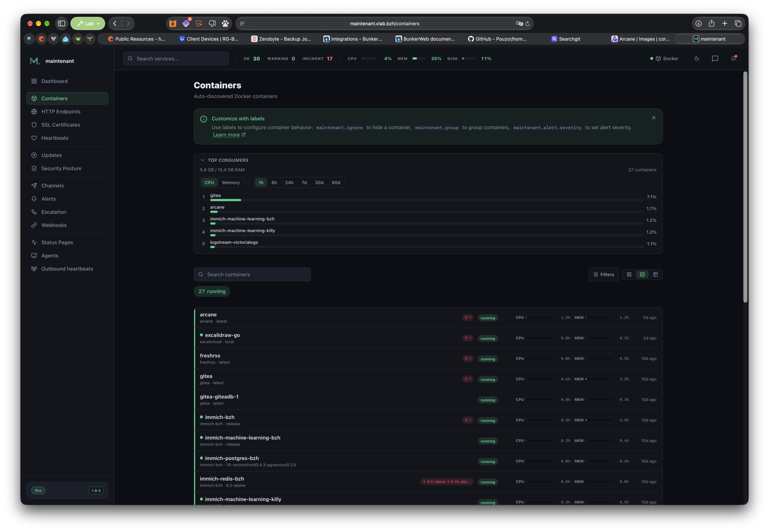This screenshot has width=769, height=532.
Task: Click the Channels paper-plane icon
Action: [34, 186]
